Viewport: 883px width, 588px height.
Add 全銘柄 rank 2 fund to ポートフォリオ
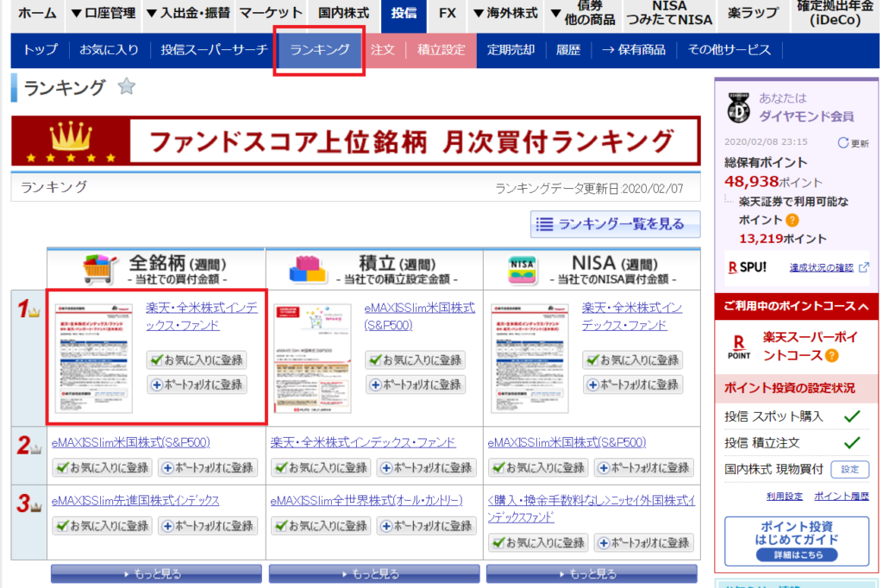tap(207, 467)
